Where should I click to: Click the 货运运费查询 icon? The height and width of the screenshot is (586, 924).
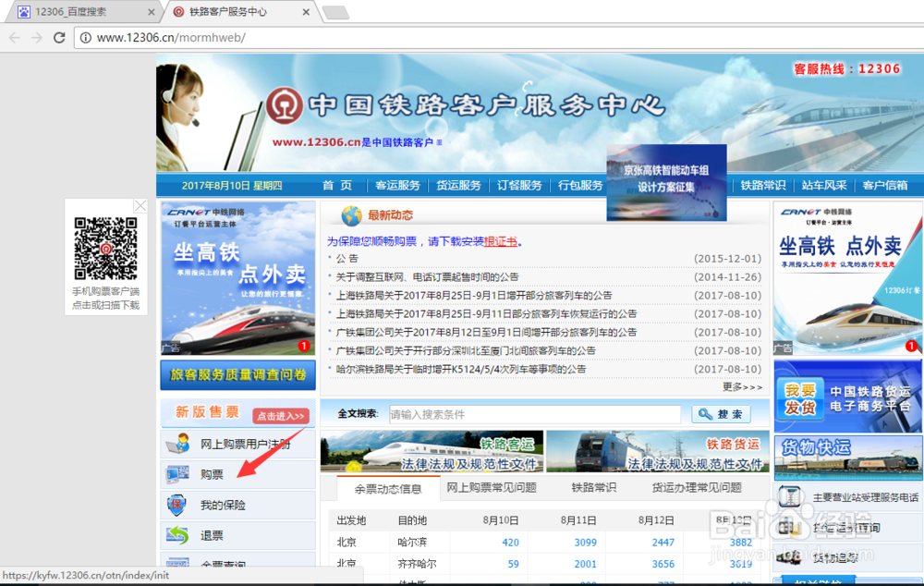pyautogui.click(x=788, y=527)
